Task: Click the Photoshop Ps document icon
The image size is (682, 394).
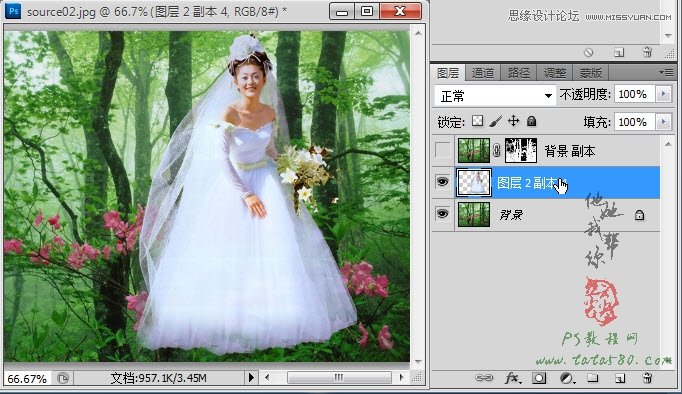Action: 13,10
